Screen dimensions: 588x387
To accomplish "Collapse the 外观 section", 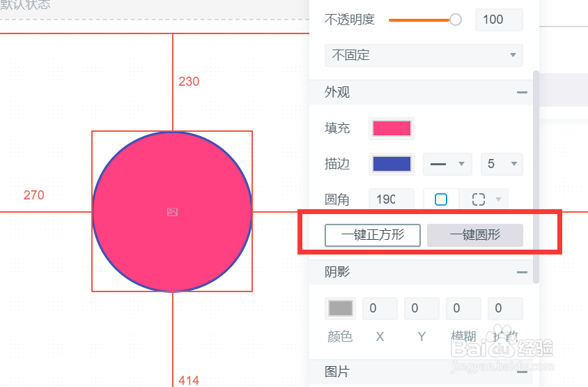I will (x=522, y=92).
